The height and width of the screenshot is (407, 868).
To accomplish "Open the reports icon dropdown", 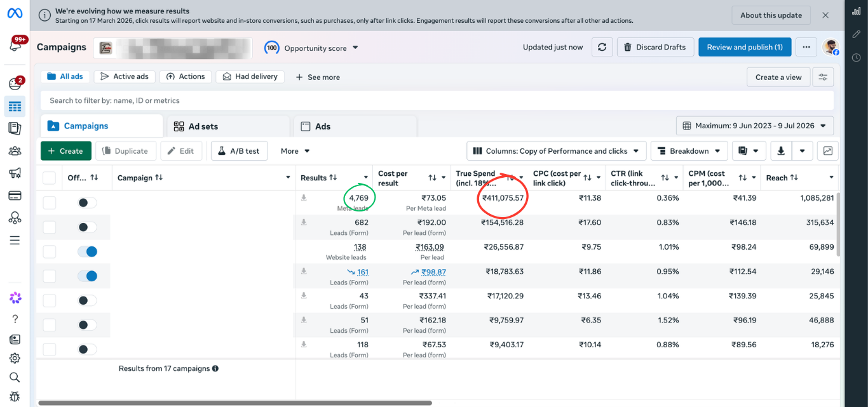I will pyautogui.click(x=749, y=151).
